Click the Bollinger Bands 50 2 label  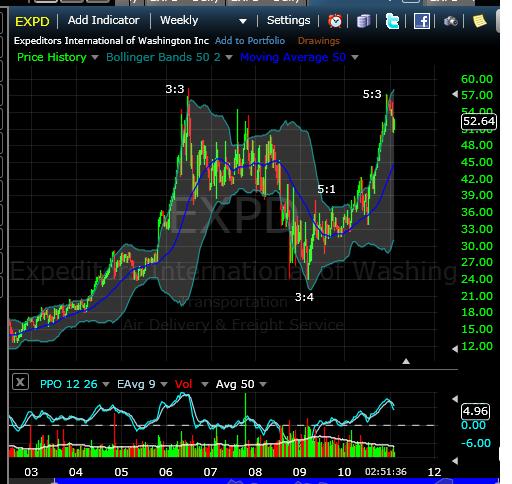163,57
